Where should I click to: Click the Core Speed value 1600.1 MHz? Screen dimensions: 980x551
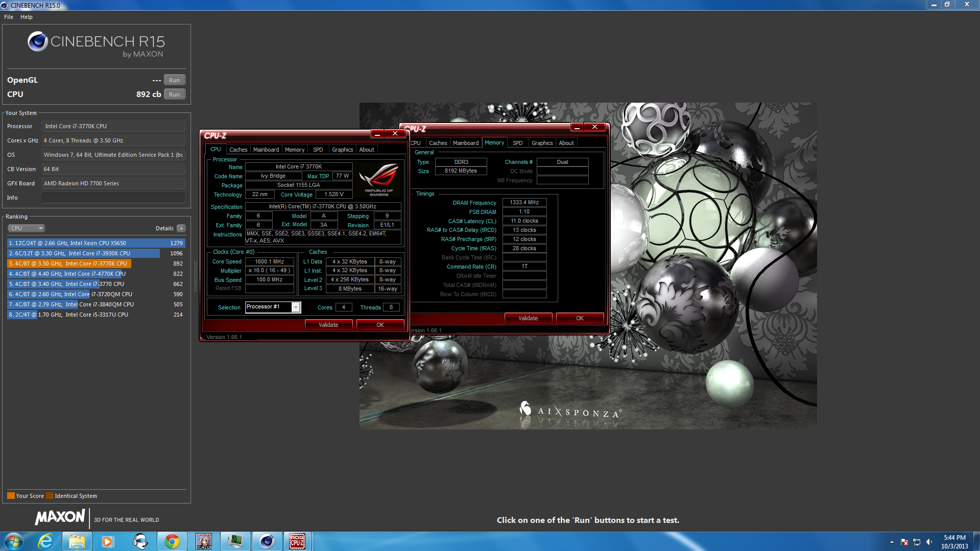coord(270,261)
